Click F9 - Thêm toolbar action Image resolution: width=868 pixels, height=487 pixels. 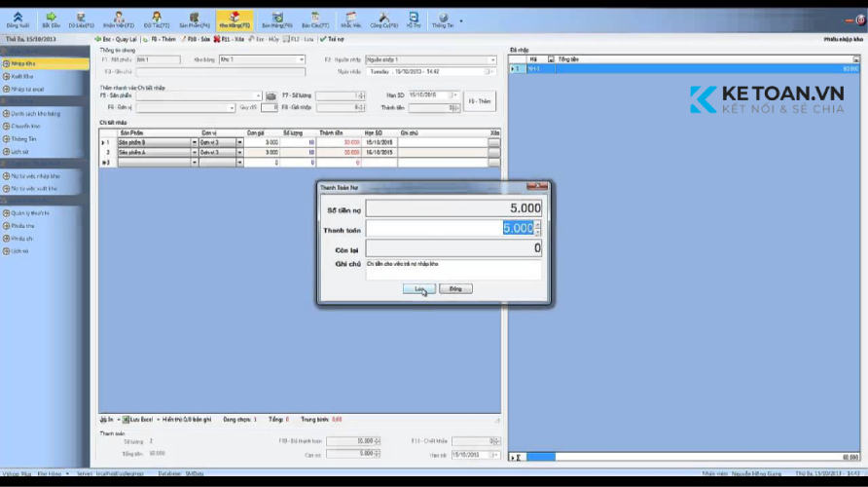click(160, 39)
